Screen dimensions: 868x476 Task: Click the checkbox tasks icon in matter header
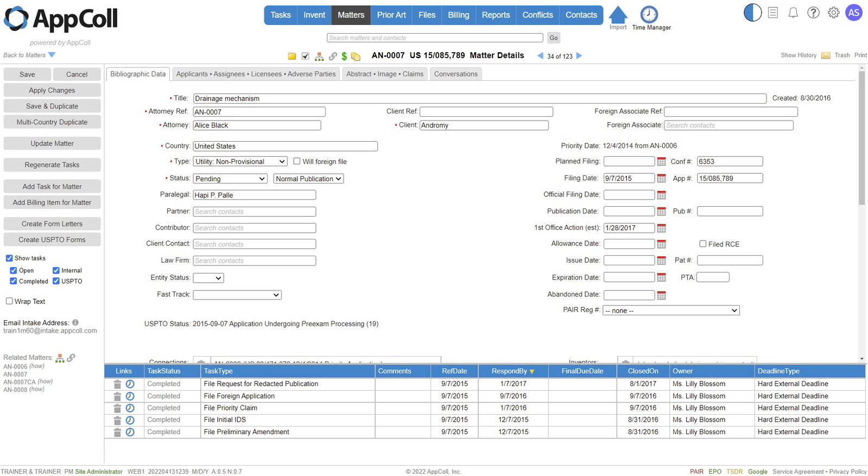click(306, 56)
